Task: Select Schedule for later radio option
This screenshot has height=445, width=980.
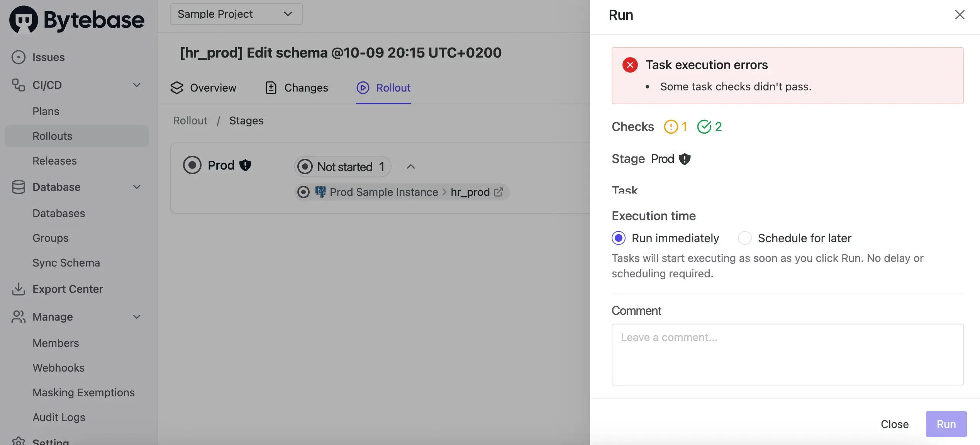Action: (x=745, y=238)
